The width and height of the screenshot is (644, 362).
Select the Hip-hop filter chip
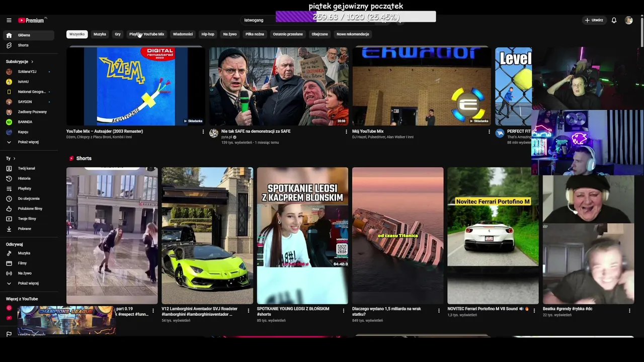tap(208, 34)
